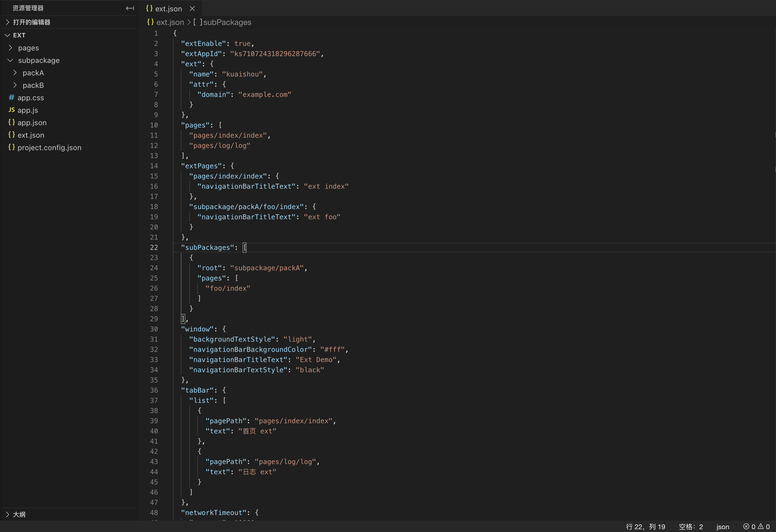Click "light" value on line 31
Image resolution: width=776 pixels, height=532 pixels.
(x=298, y=339)
